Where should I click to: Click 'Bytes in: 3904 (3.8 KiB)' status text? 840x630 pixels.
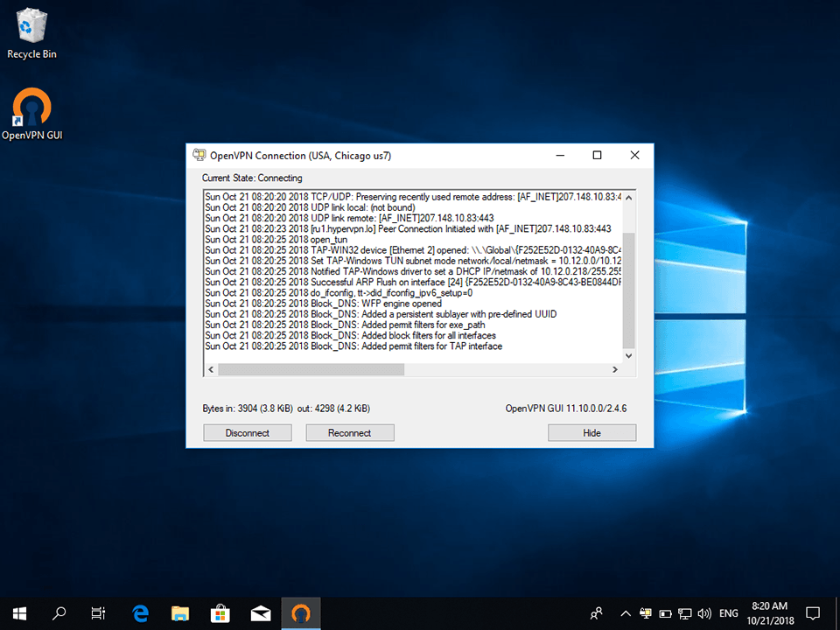tap(248, 409)
